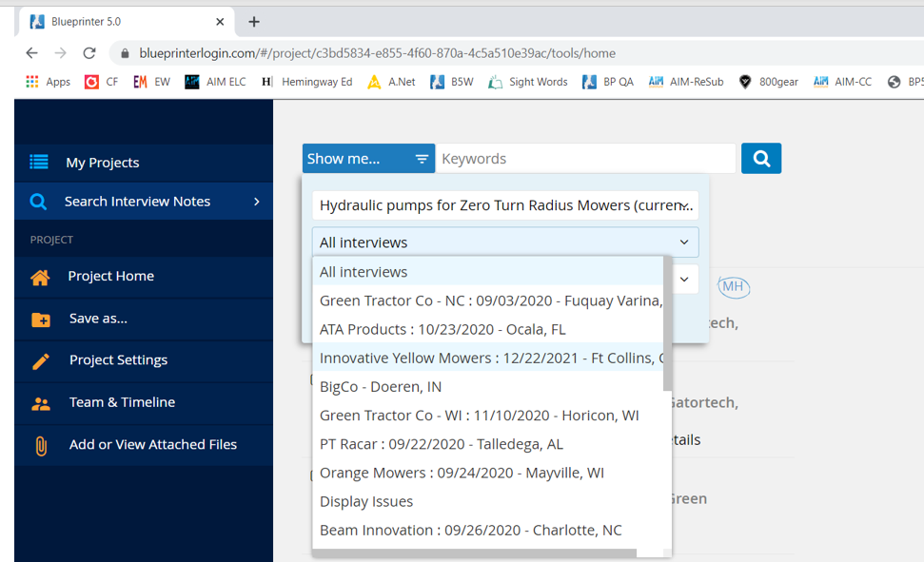This screenshot has height=562, width=924.
Task: View site security lock info
Action: [125, 53]
